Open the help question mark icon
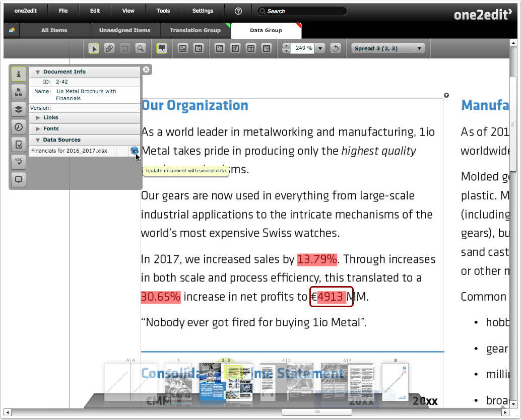Image resolution: width=521 pixels, height=420 pixels. [238, 11]
